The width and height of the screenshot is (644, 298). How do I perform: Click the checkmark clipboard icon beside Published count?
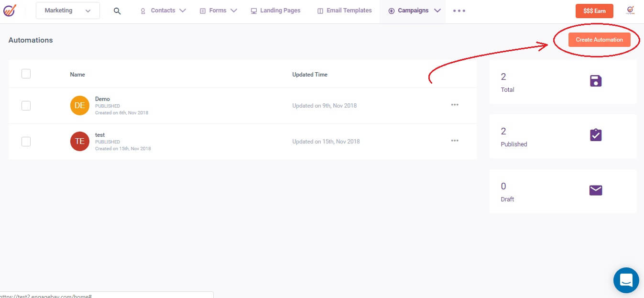point(595,135)
